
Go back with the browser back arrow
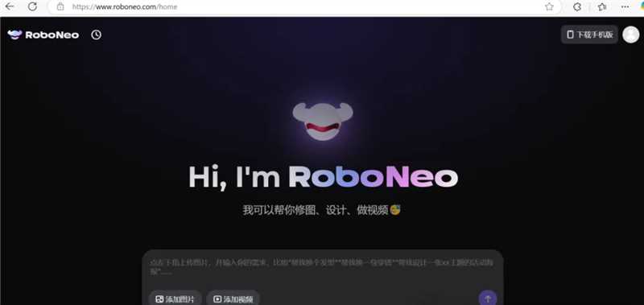9,6
